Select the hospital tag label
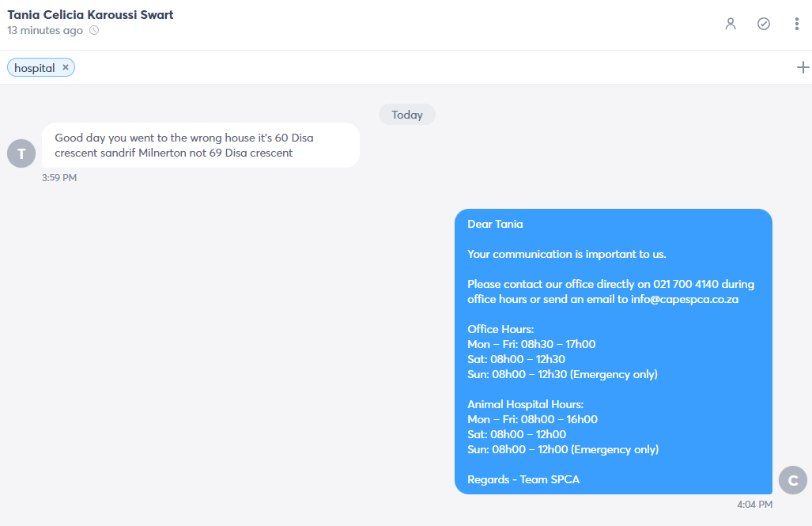Screen dimensions: 812x526 34,68
